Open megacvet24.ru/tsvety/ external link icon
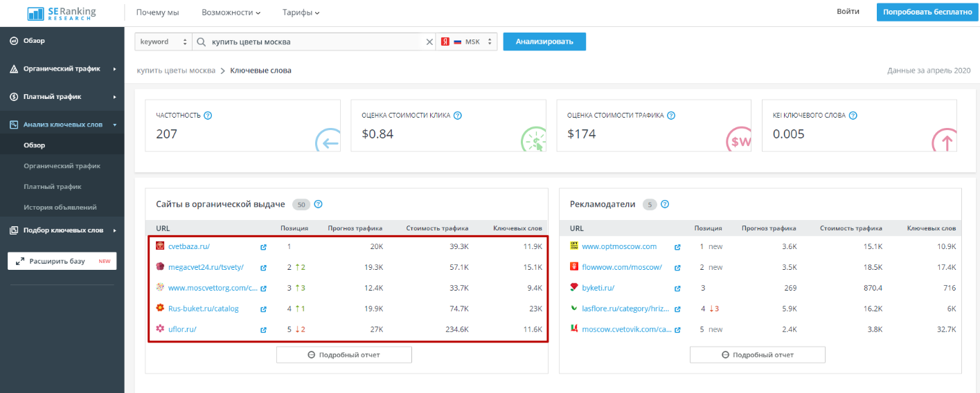The image size is (980, 393). tap(263, 268)
